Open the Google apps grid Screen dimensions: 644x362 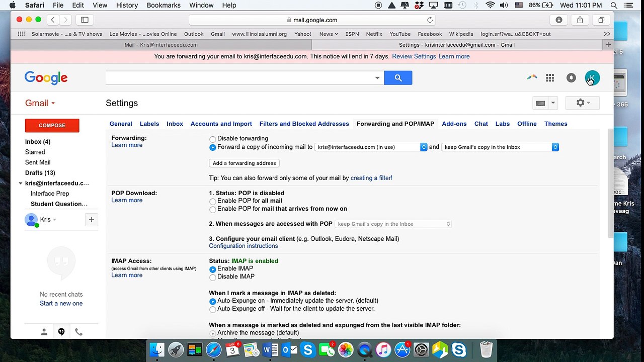(x=550, y=78)
